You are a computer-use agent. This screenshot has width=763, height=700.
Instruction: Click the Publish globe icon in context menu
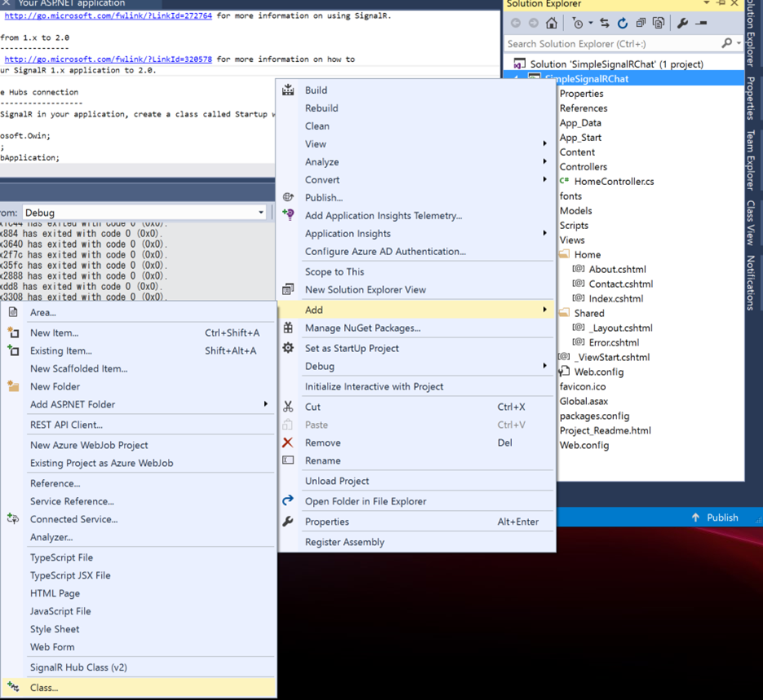coord(288,197)
